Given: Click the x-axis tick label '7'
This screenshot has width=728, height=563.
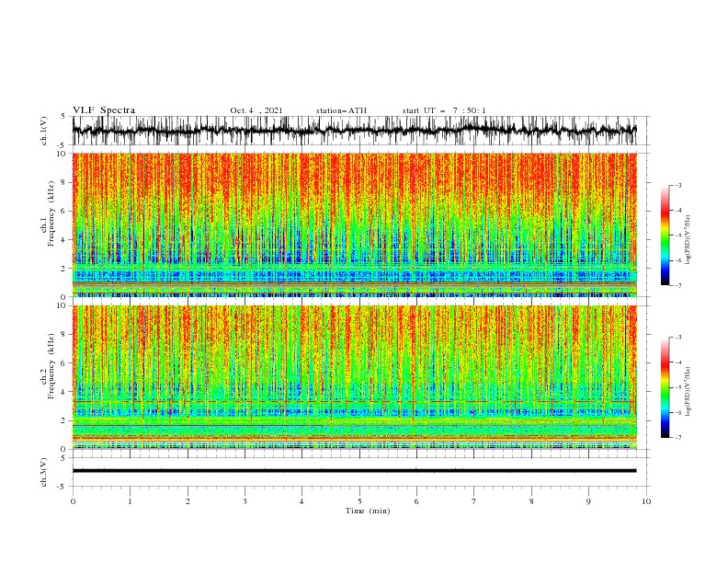Looking at the screenshot, I should 474,501.
